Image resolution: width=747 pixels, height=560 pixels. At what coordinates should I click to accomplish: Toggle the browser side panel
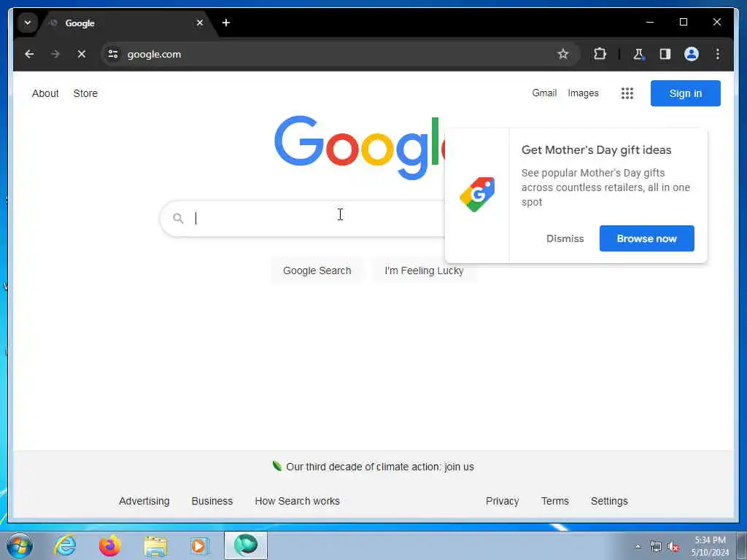pos(665,54)
